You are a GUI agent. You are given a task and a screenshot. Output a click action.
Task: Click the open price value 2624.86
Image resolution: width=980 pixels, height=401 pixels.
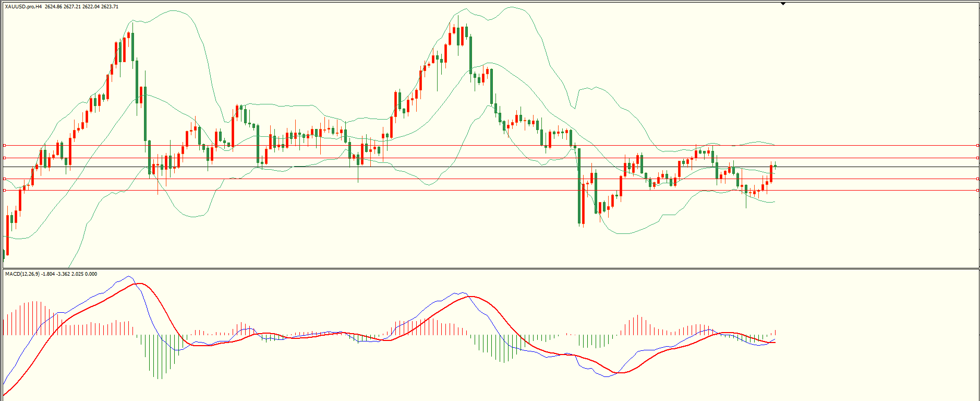(53, 7)
